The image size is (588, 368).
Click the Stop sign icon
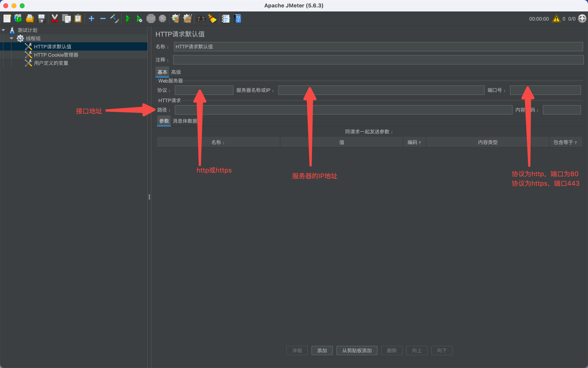point(151,18)
